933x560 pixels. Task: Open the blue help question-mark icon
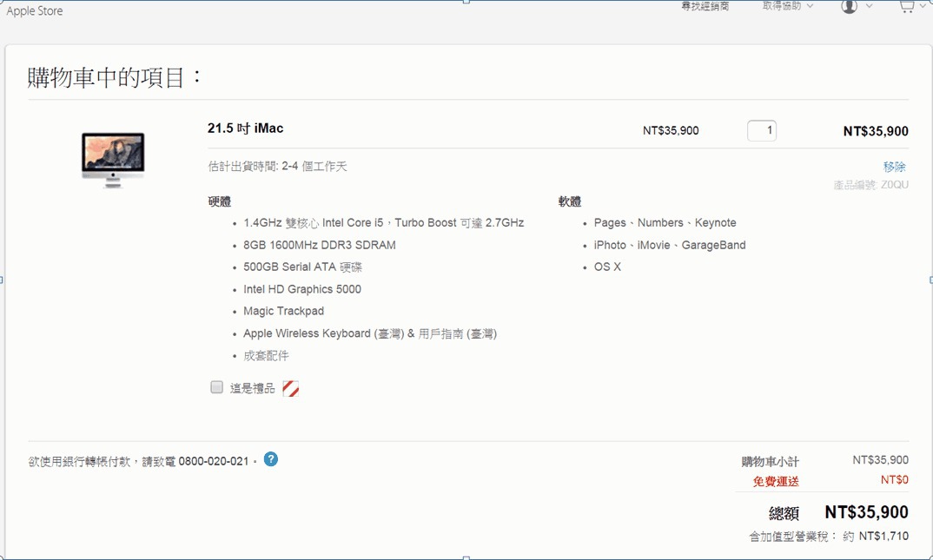click(x=271, y=459)
